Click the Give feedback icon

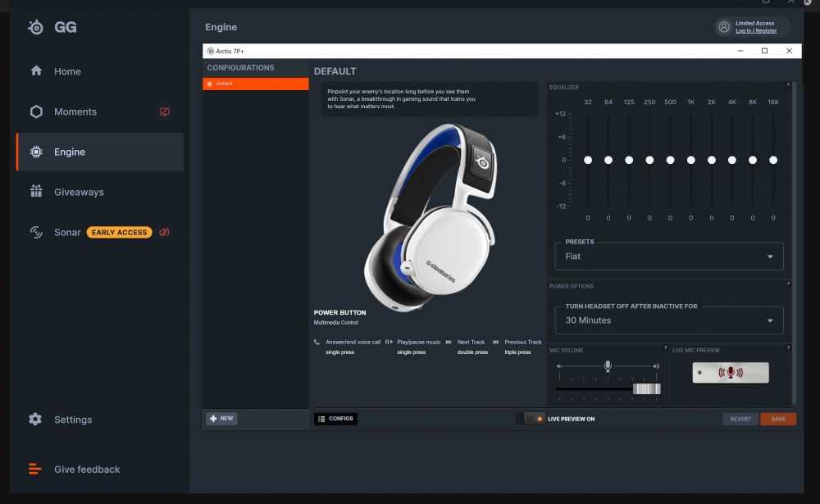tap(35, 470)
